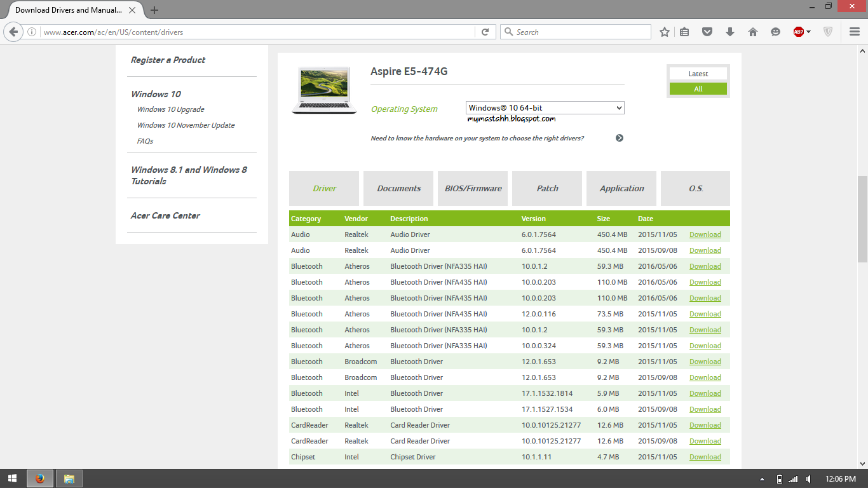Open the Firefox hamburger menu
Image resolution: width=868 pixels, height=488 pixels.
[x=855, y=32]
